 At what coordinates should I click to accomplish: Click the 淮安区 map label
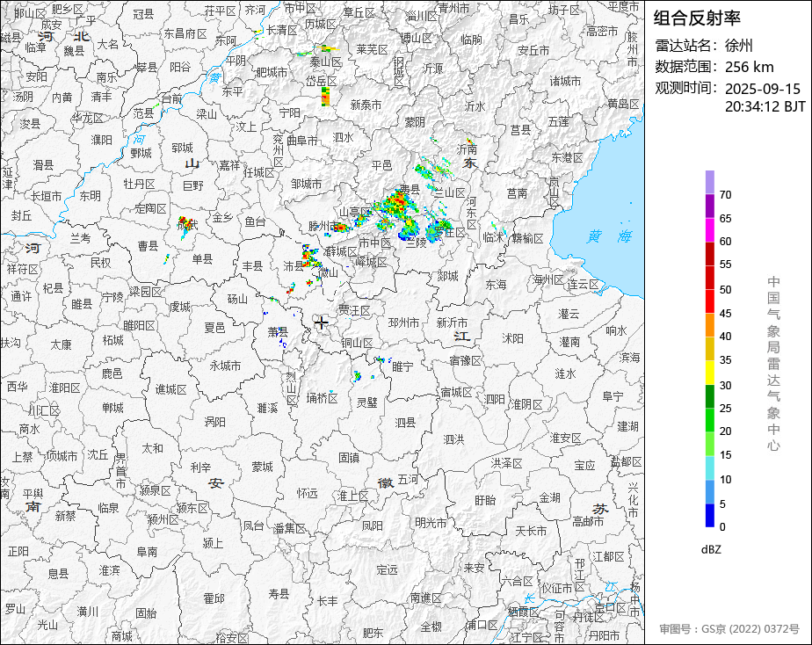pos(566,438)
